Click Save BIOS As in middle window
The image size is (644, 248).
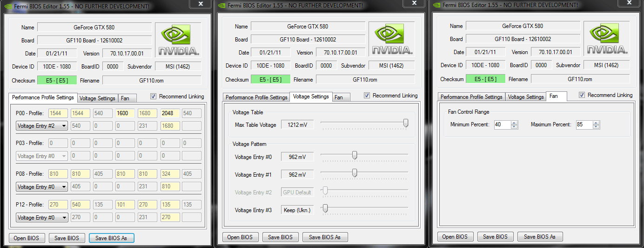click(x=325, y=237)
